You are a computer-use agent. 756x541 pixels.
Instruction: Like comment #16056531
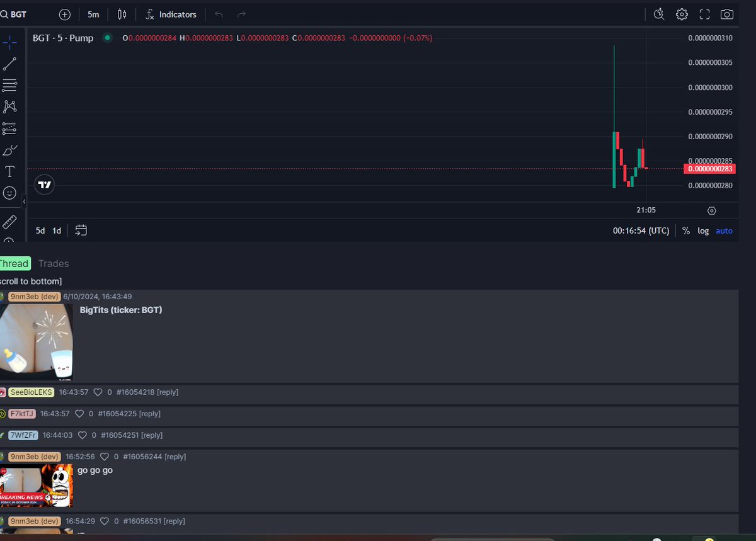point(105,521)
